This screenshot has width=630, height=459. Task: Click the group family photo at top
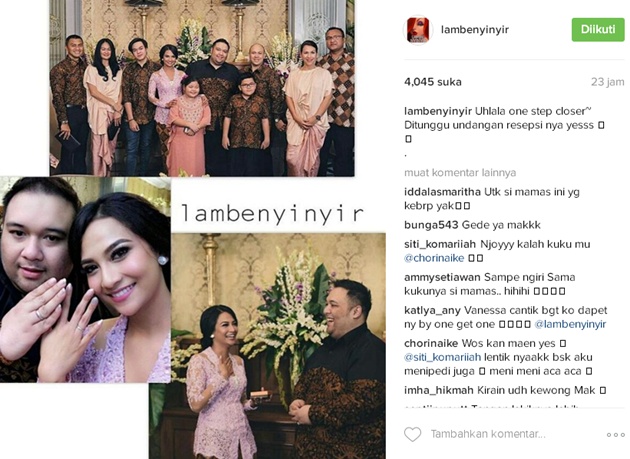[202, 88]
